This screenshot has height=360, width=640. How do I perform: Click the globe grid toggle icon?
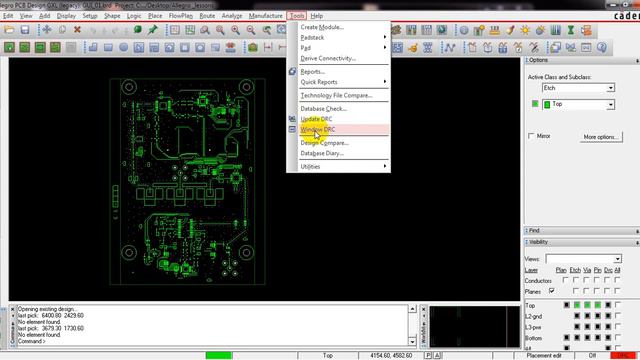point(442,30)
